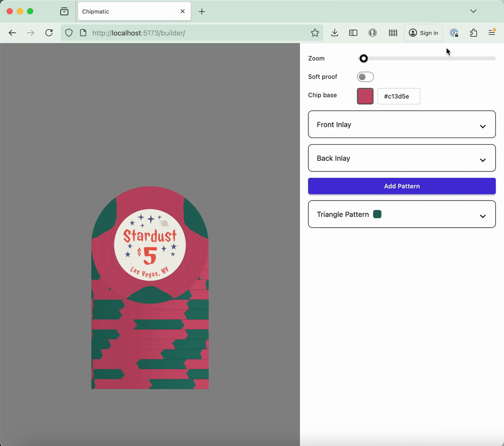Image resolution: width=504 pixels, height=446 pixels.
Task: Close the Chipmatic tab
Action: pyautogui.click(x=182, y=11)
